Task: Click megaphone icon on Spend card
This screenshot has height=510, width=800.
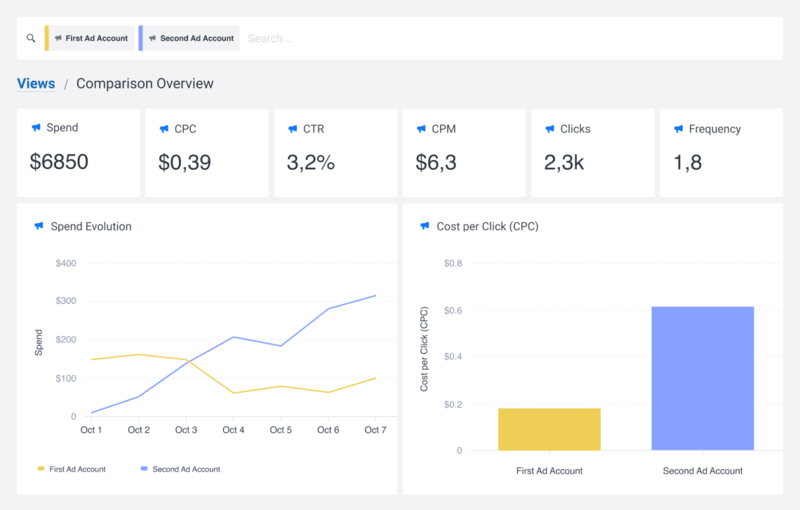Action: 37,128
